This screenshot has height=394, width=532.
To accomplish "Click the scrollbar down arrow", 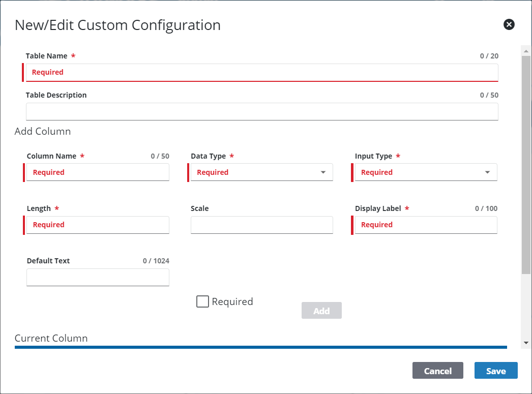I will coord(526,343).
